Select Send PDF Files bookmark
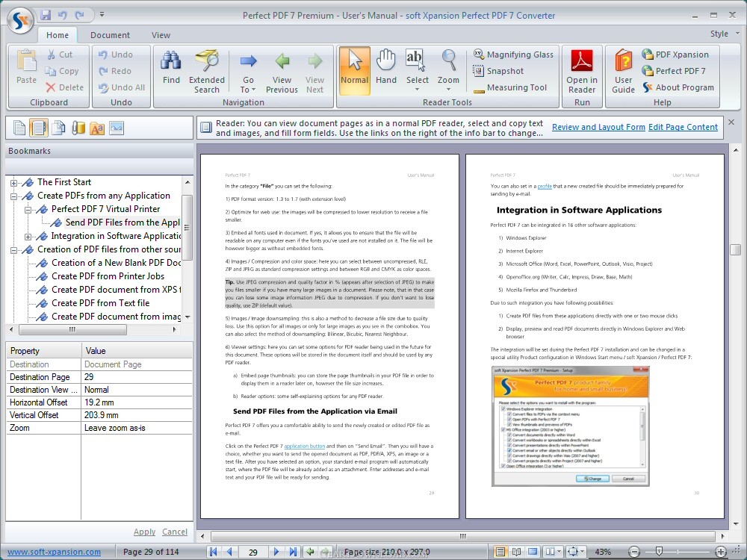This screenshot has height=560, width=747. [123, 223]
